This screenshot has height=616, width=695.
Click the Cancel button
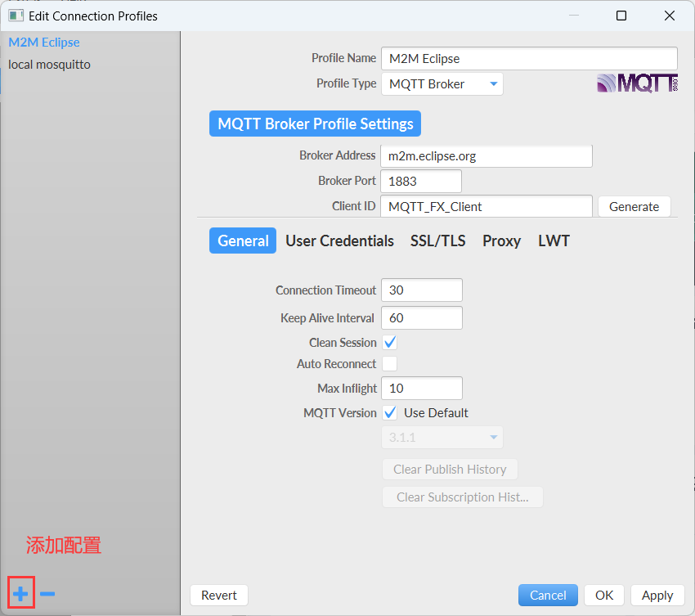(x=548, y=596)
